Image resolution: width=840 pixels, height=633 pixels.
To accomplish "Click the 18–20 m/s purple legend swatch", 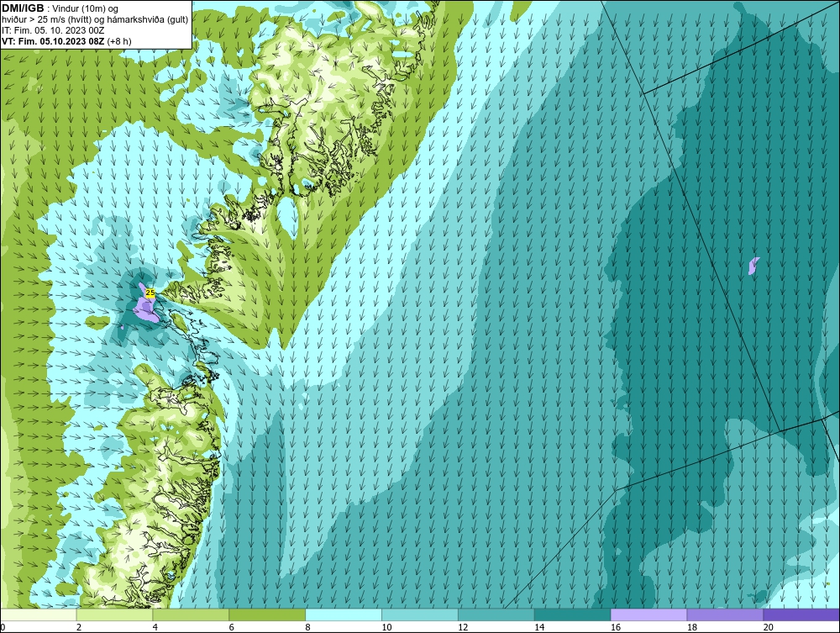I will (725, 615).
